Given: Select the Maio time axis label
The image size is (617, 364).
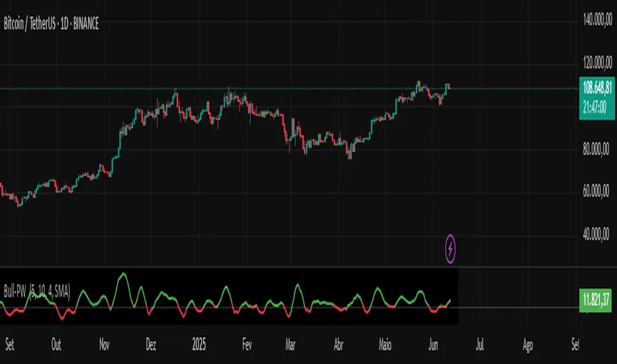Looking at the screenshot, I should click(385, 345).
